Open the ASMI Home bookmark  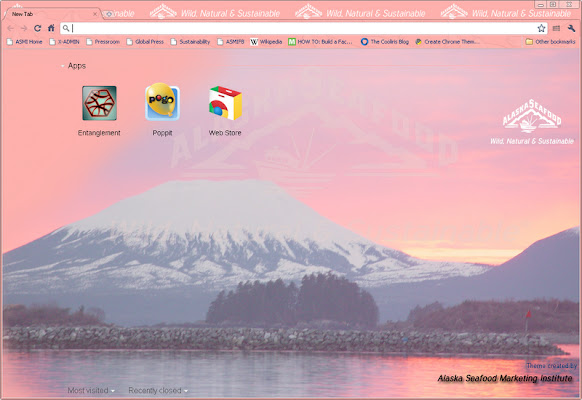pyautogui.click(x=24, y=42)
